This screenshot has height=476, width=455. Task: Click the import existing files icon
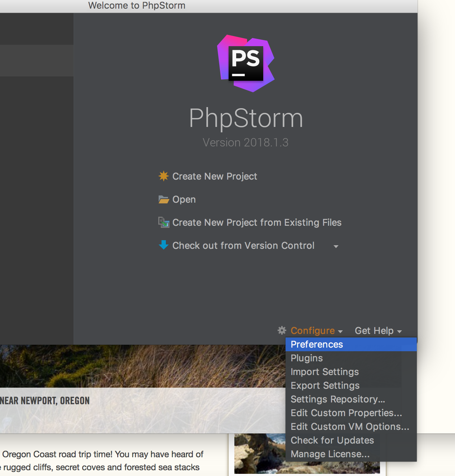[x=164, y=222]
